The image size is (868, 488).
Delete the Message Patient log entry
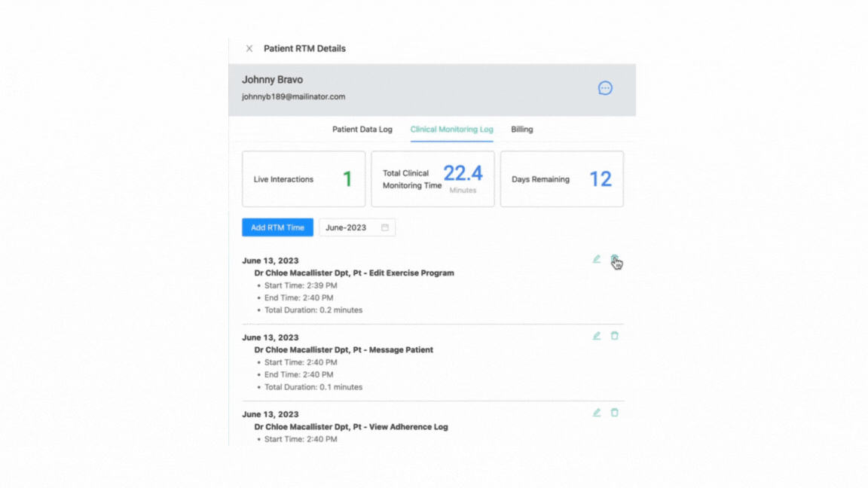click(x=614, y=336)
